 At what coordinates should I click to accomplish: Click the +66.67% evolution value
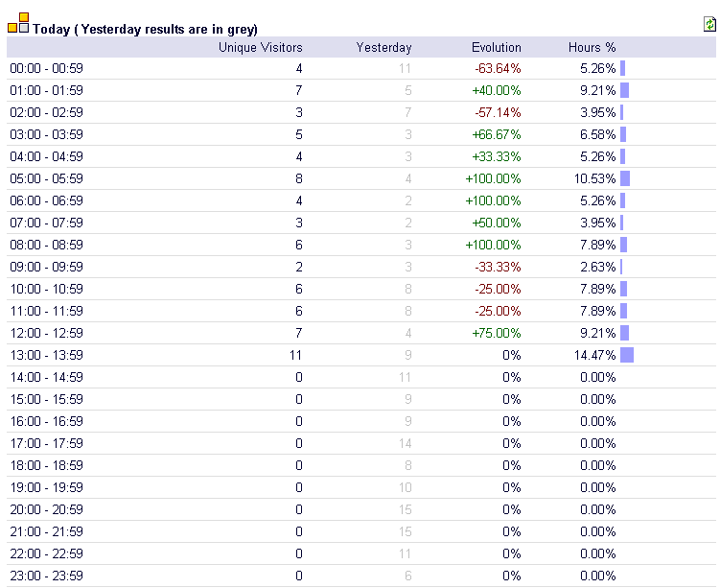tap(496, 134)
